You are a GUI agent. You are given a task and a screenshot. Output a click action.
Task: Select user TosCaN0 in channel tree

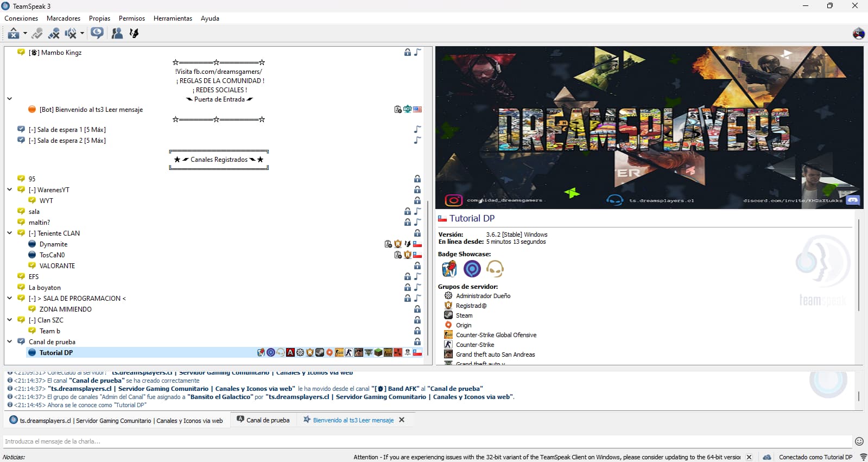click(52, 255)
